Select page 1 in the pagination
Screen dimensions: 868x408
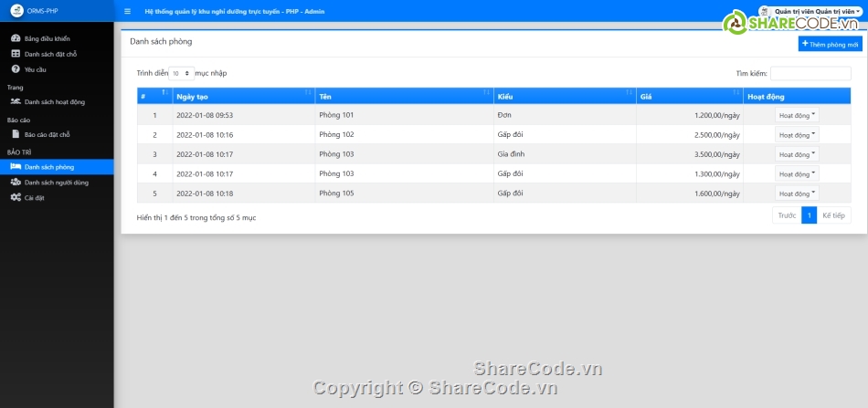[809, 216]
